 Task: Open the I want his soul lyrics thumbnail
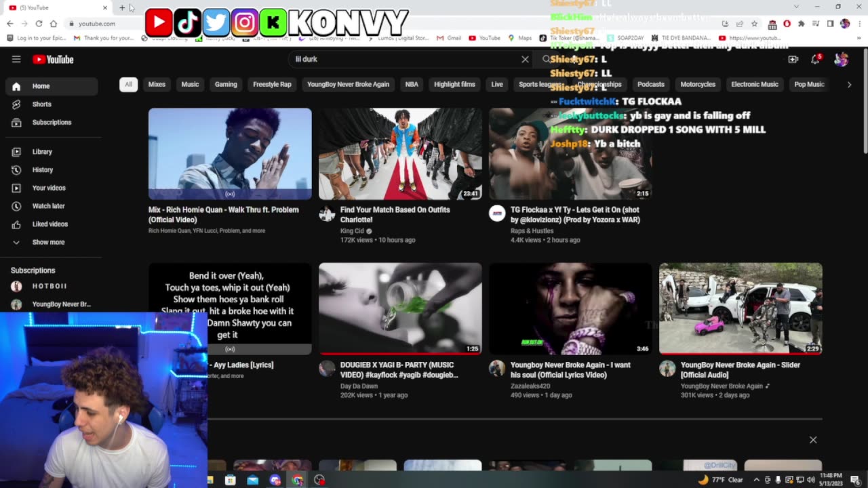tap(570, 308)
